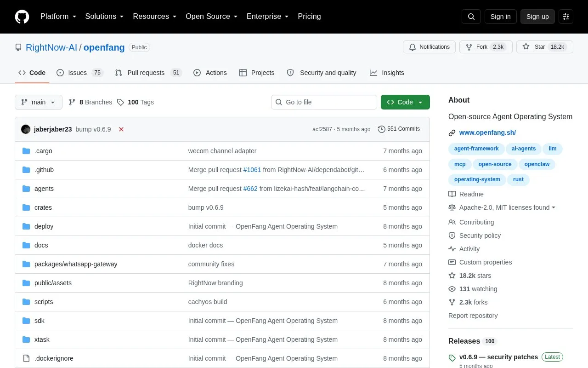
Task: Click the .dockerignore file icon
Action: pos(26,358)
